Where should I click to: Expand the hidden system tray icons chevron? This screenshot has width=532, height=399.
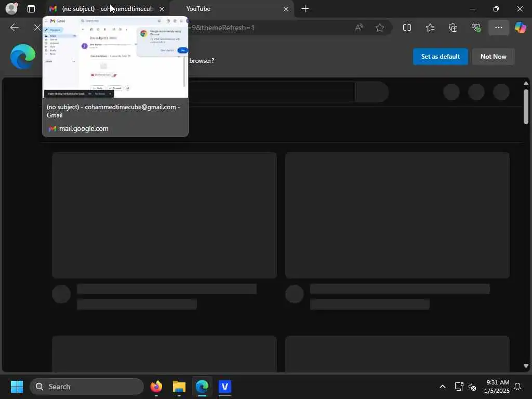443,387
